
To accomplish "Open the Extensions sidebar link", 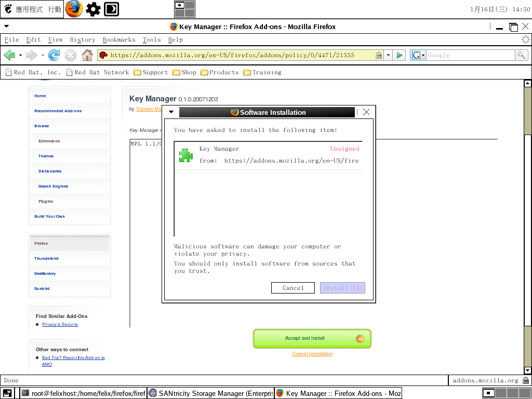I will (x=49, y=141).
